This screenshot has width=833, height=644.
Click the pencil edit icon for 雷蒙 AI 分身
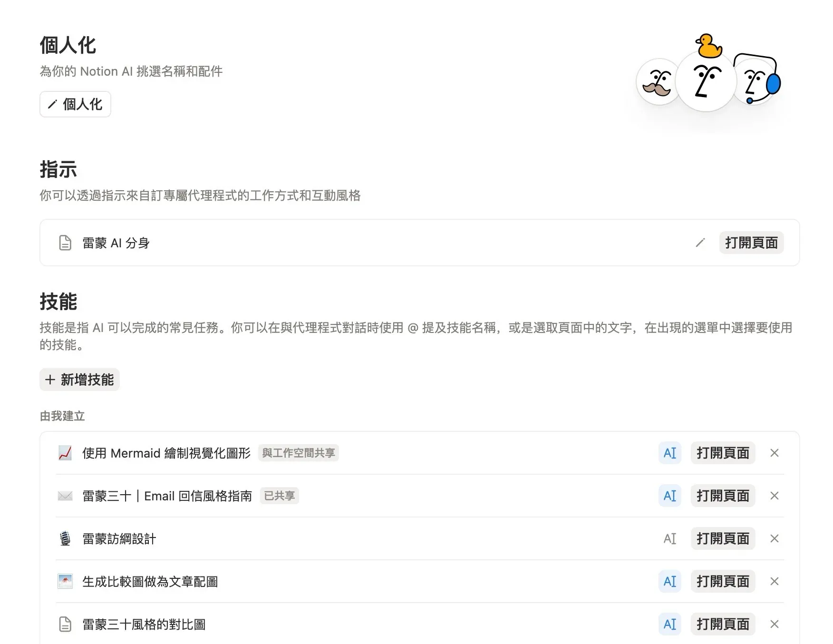(x=700, y=243)
